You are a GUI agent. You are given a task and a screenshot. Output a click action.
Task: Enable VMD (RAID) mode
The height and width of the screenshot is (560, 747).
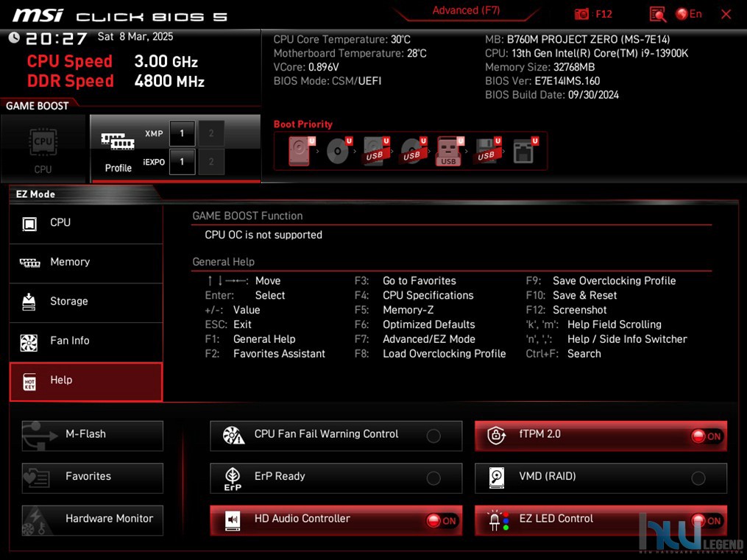click(x=601, y=478)
